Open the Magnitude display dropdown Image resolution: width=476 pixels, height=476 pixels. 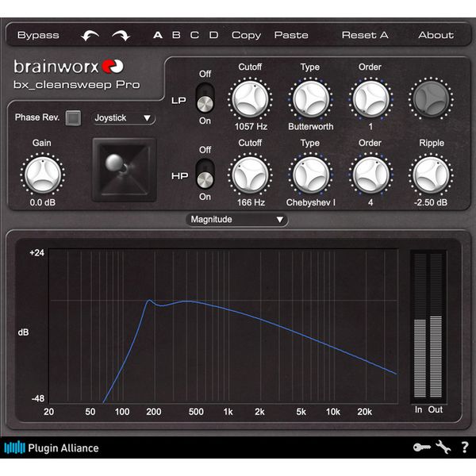(x=236, y=220)
